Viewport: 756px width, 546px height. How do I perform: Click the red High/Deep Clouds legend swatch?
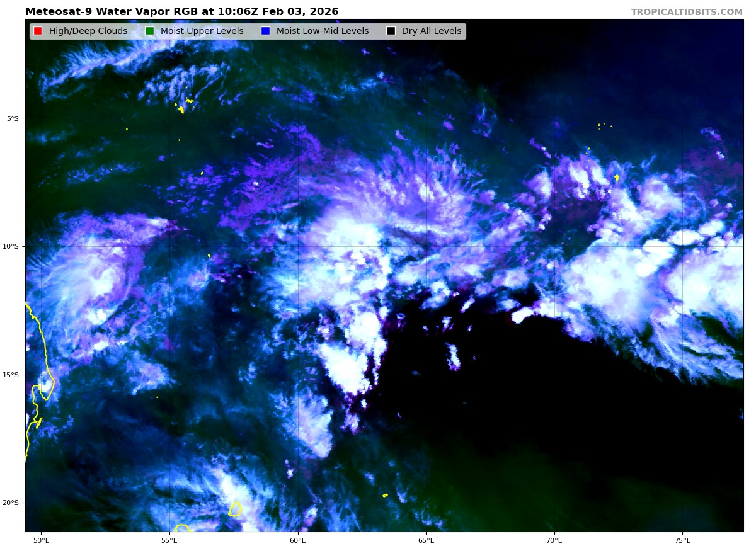(38, 31)
